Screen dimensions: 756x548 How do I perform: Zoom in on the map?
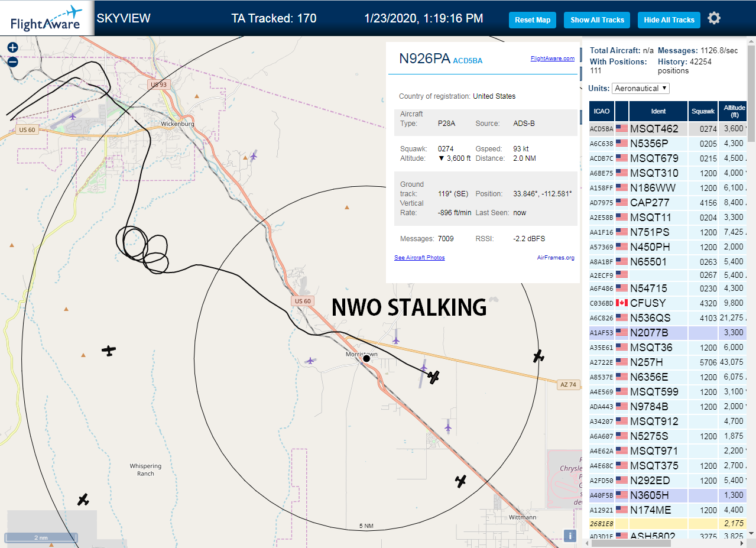pos(12,48)
